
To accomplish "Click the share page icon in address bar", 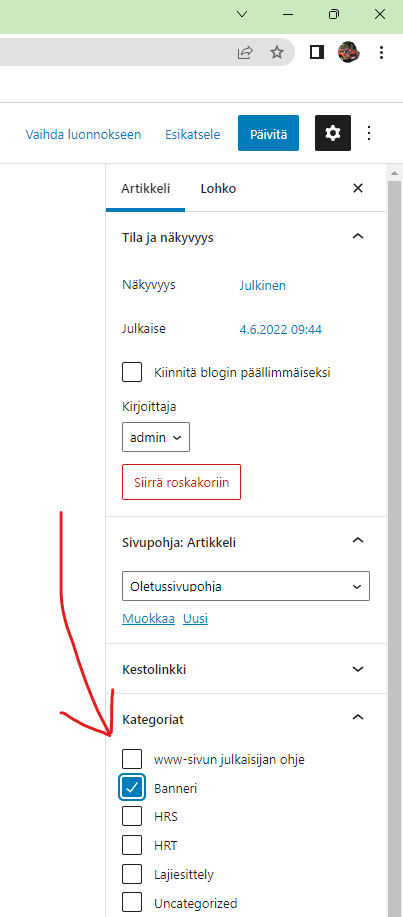I will point(245,53).
